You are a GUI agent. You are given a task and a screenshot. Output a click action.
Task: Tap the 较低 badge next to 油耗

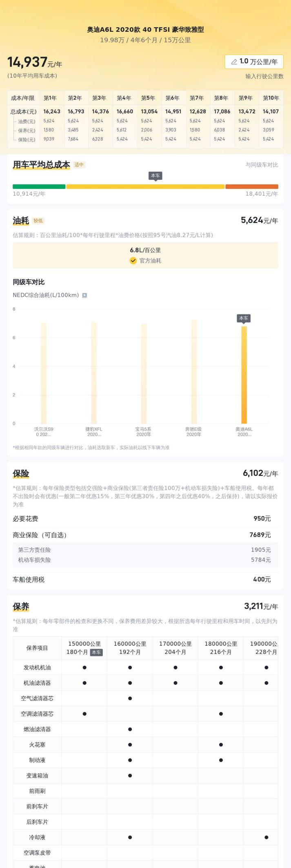click(38, 221)
